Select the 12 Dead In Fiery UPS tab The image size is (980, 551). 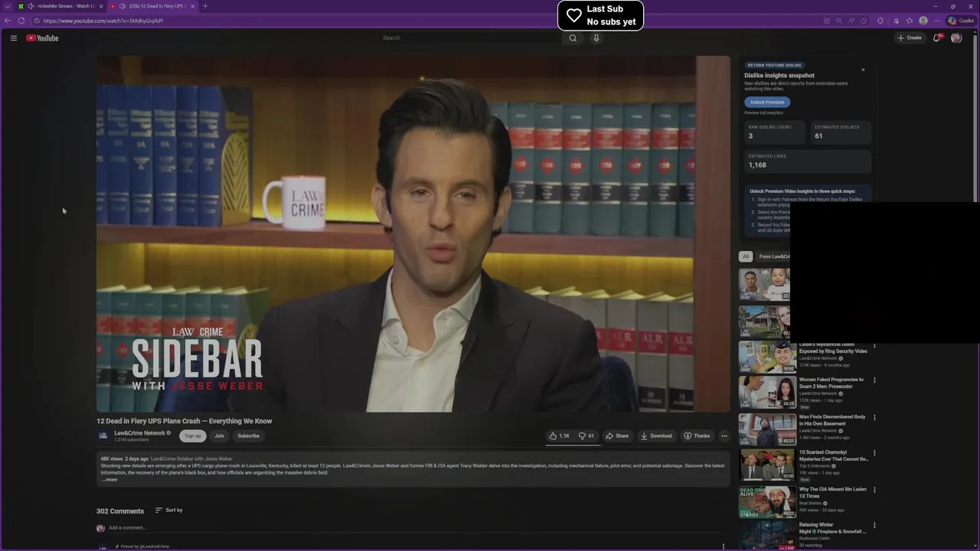pyautogui.click(x=153, y=6)
